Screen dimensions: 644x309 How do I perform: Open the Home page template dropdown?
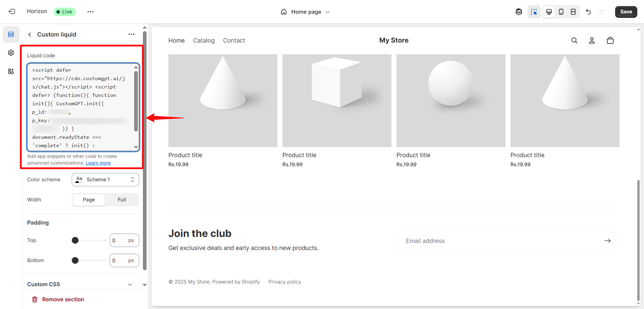(306, 12)
